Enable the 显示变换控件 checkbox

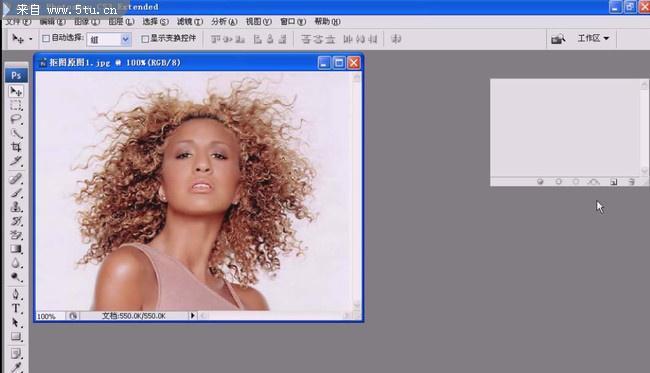pos(145,39)
